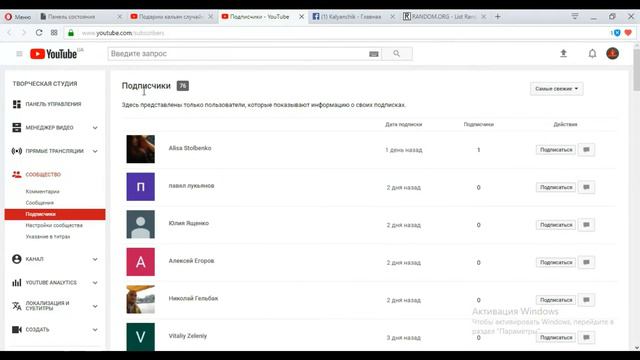Switch to Подарим кальян tab
The height and width of the screenshot is (360, 640).
click(171, 17)
